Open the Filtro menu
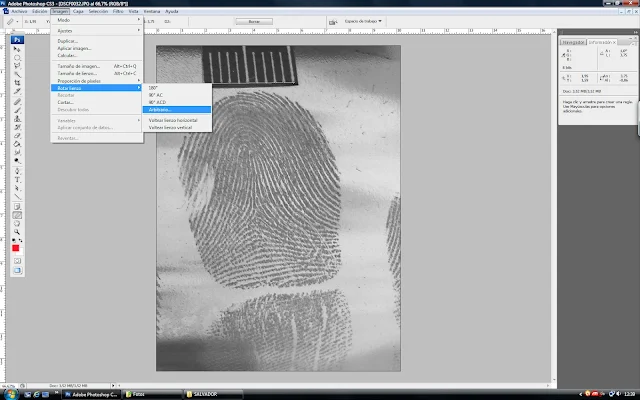 click(118, 11)
